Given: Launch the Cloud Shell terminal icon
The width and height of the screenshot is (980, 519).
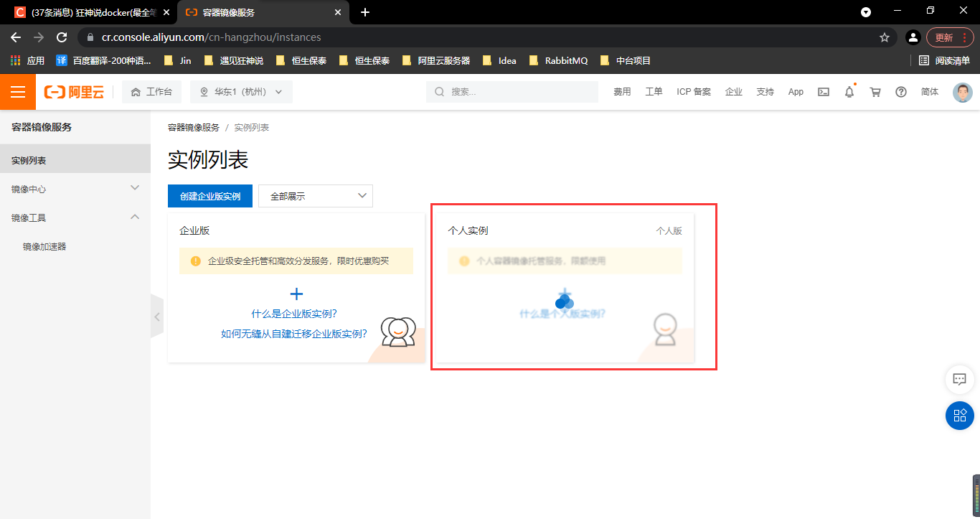Looking at the screenshot, I should point(824,92).
